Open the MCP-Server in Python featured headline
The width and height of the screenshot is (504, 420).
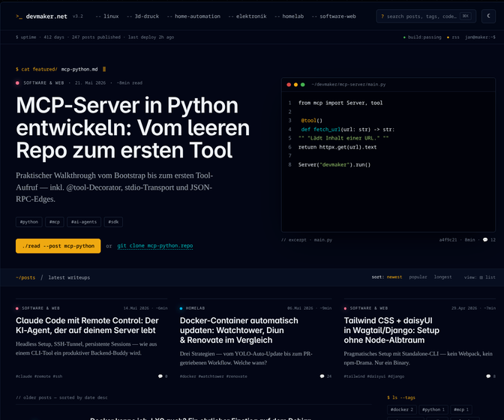click(133, 128)
